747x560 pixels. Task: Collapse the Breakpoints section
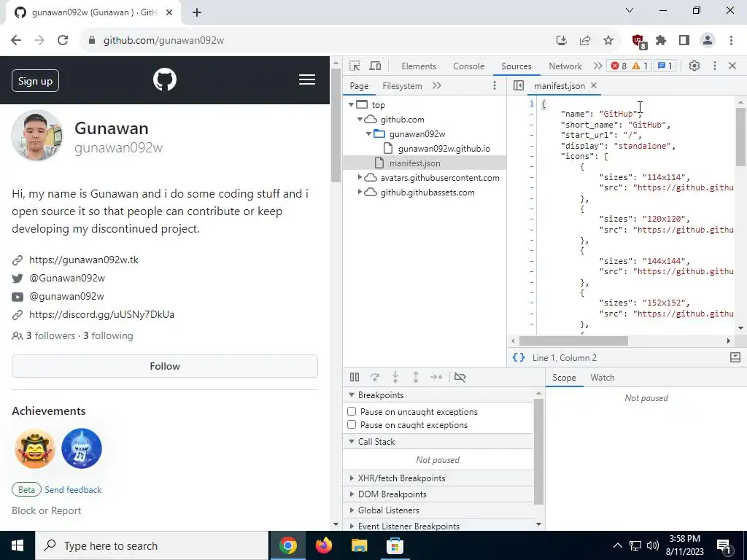pyautogui.click(x=352, y=395)
